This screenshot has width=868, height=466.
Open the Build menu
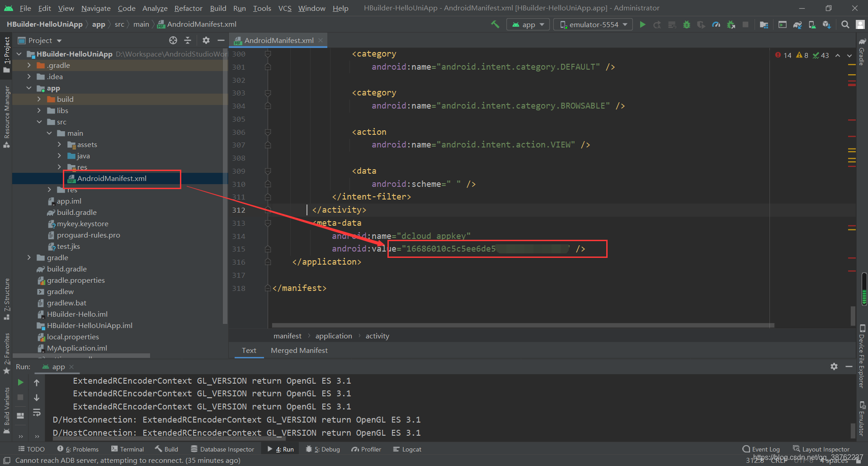[218, 8]
